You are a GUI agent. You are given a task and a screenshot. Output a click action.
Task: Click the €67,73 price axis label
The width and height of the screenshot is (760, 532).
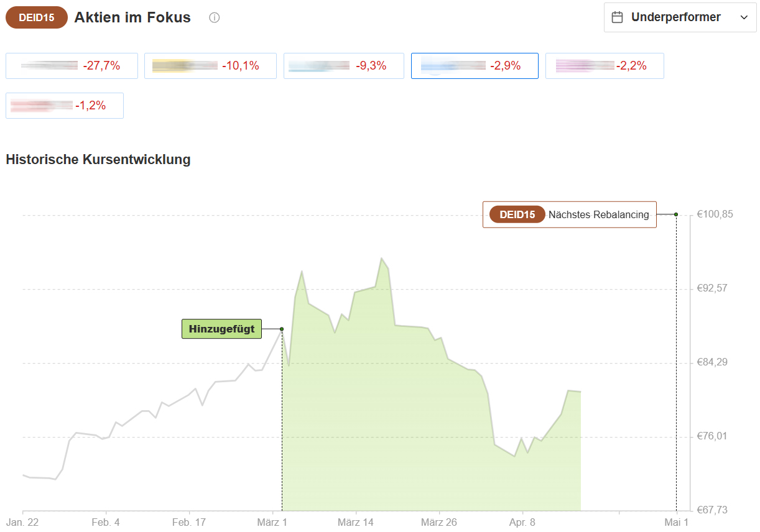(712, 510)
